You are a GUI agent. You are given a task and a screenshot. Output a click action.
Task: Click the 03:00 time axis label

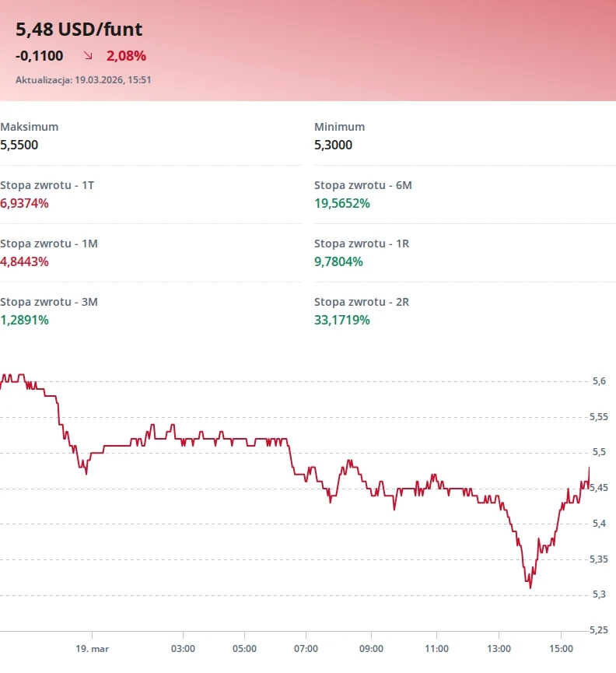tap(183, 648)
